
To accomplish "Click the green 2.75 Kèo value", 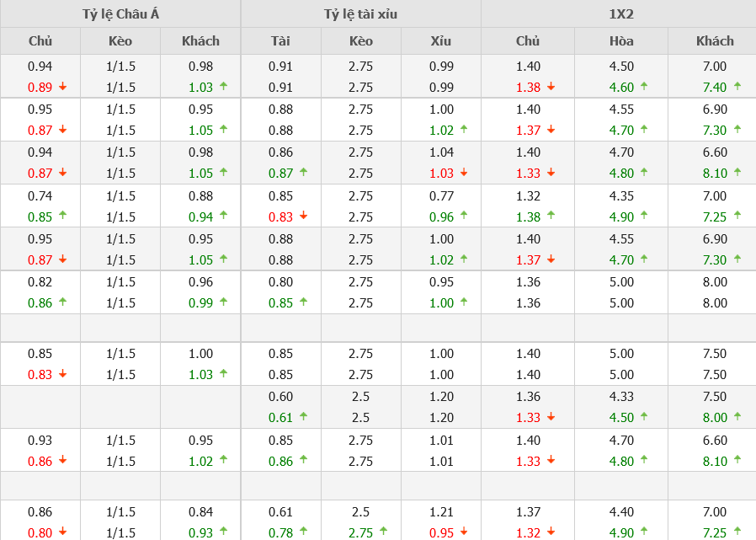I will (x=360, y=532).
